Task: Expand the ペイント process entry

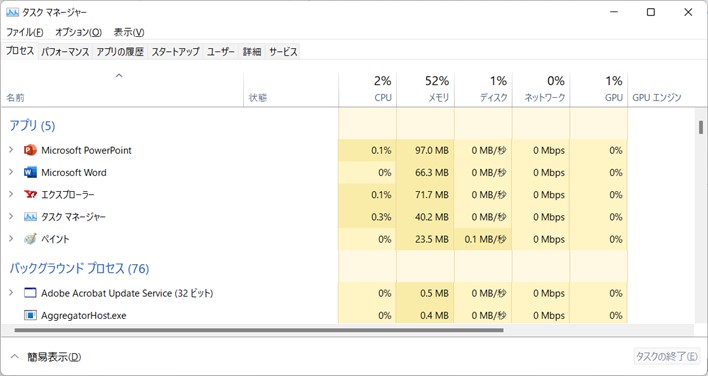Action: coord(11,238)
